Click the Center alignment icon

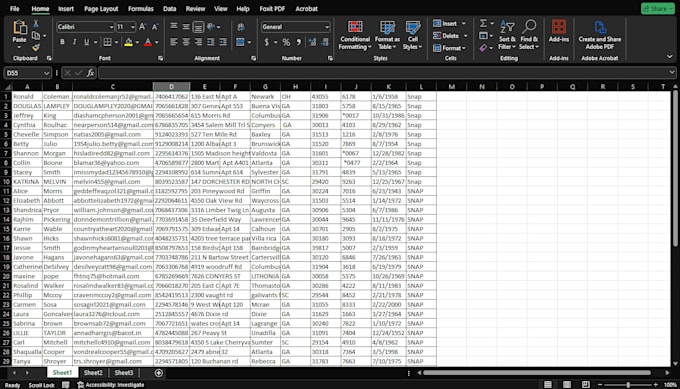186,42
